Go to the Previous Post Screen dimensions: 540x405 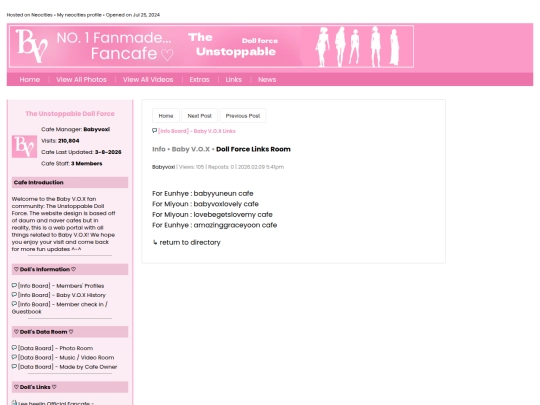(243, 116)
